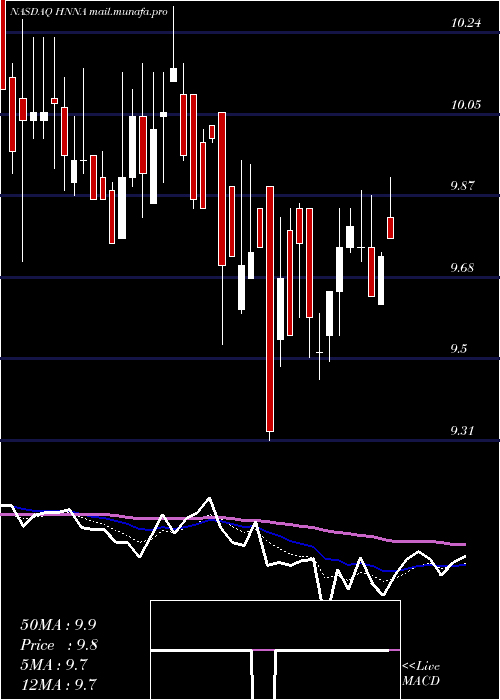The height and width of the screenshot is (700, 500).
Task: Click the tallest red candle reaching 9.31
Action: click(x=270, y=309)
